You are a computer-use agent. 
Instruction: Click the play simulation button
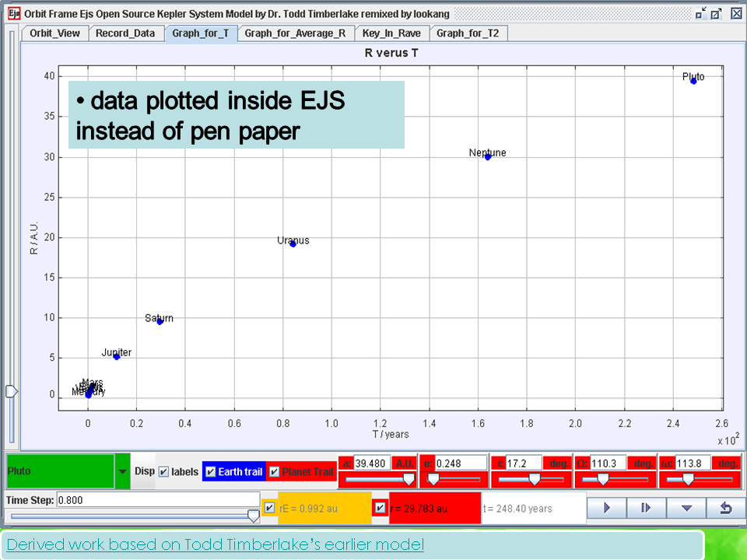[606, 508]
